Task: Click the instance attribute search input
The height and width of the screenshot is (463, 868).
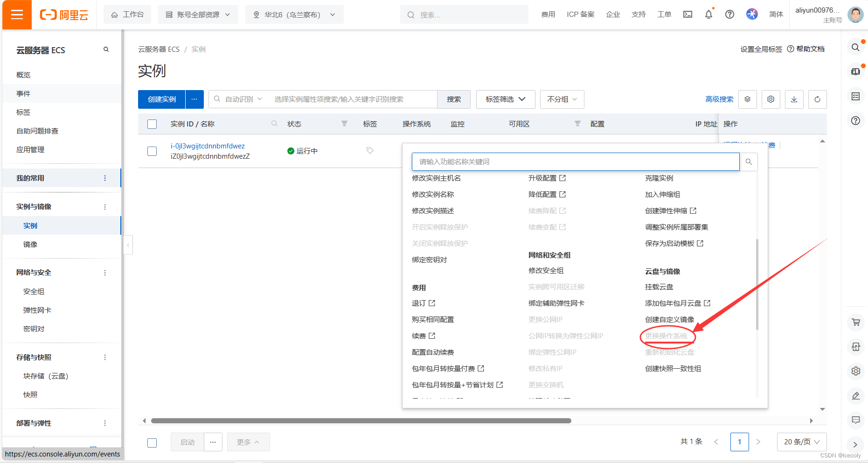Action: 353,99
